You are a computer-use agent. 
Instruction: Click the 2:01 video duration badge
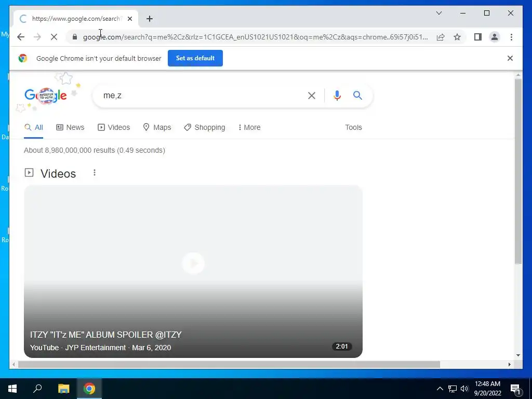click(x=342, y=347)
